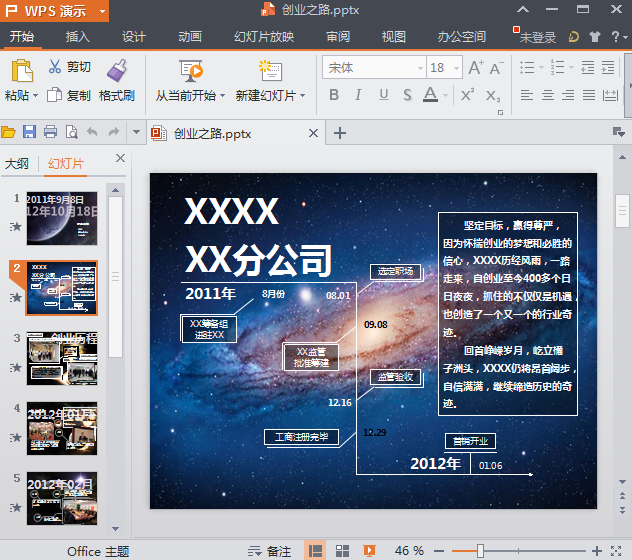
Task: Click the Cut (剪切) scissors icon
Action: pyautogui.click(x=54, y=67)
